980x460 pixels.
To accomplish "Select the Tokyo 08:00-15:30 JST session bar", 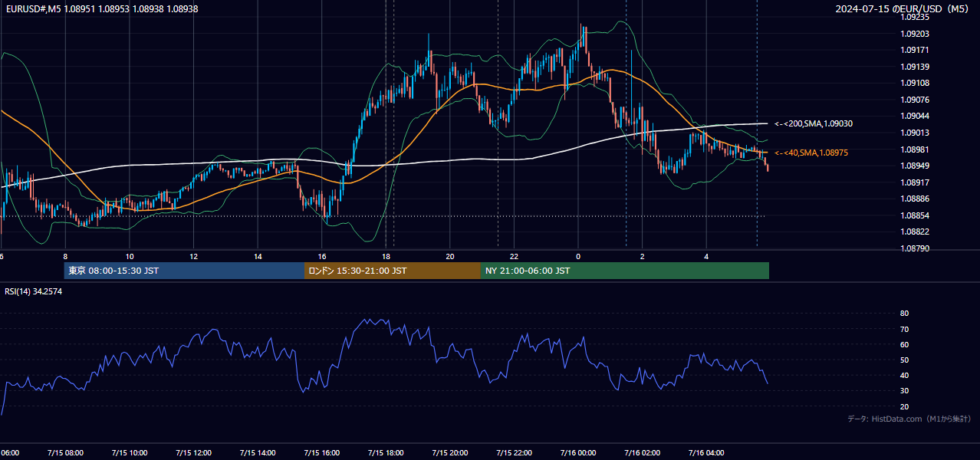I will 184,271.
